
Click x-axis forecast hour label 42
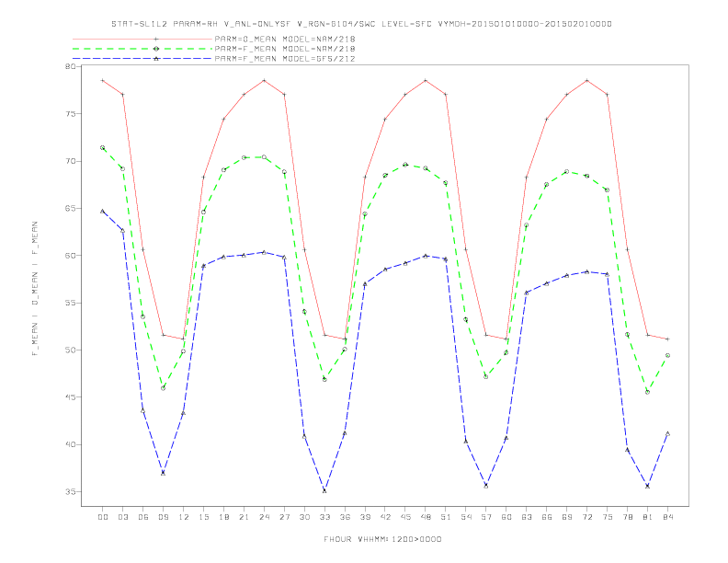pyautogui.click(x=385, y=517)
